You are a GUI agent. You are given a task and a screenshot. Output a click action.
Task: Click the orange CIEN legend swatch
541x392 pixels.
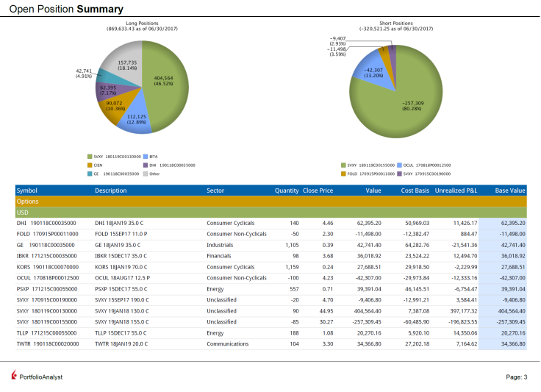pos(90,165)
